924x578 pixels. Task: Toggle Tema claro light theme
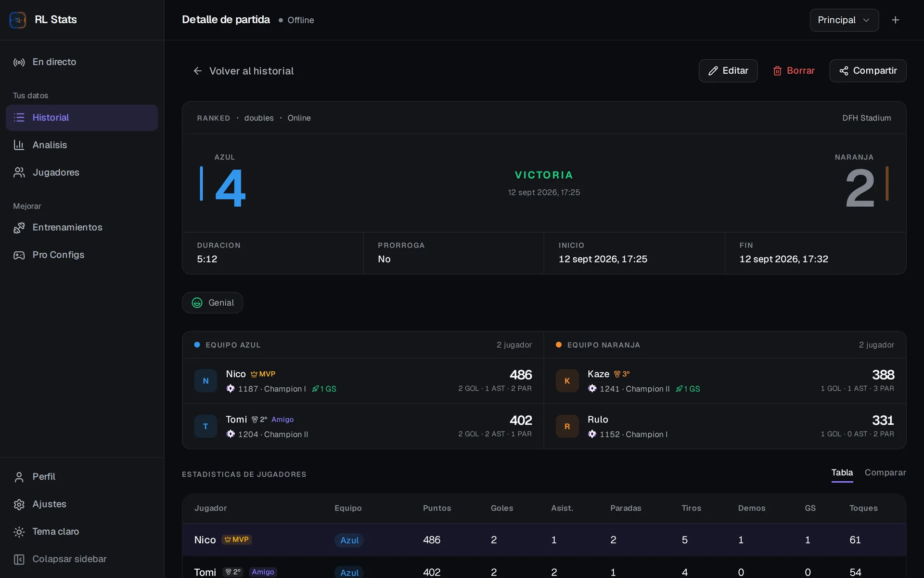pos(82,532)
